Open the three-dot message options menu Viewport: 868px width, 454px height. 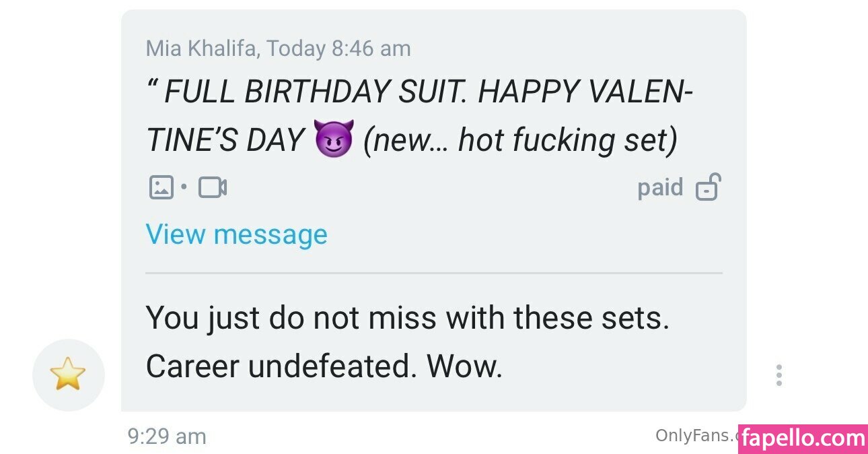779,375
